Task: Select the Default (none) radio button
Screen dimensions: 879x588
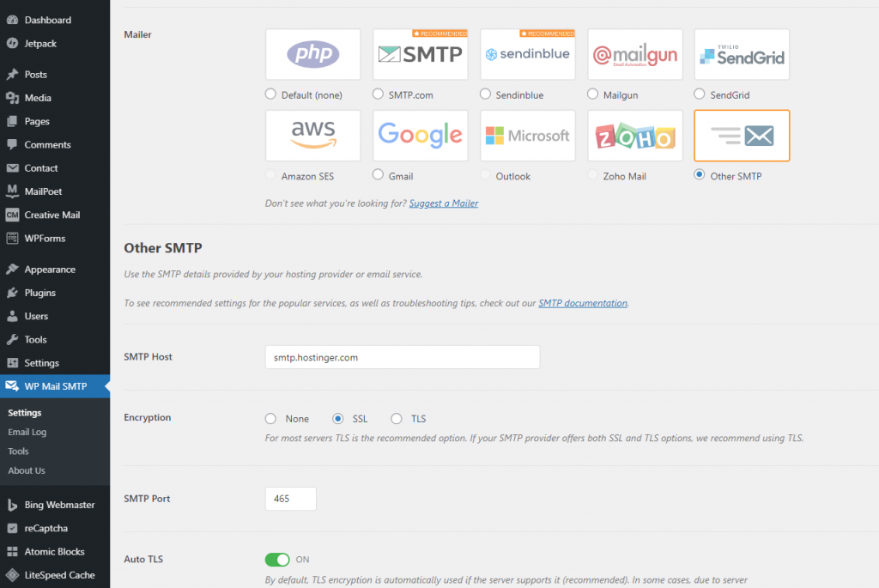Action: pos(270,94)
